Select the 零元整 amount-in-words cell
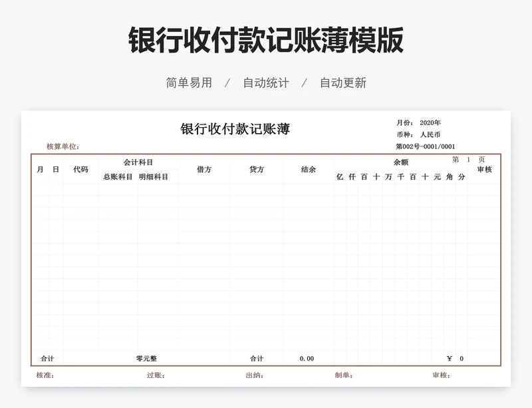 pos(146,358)
